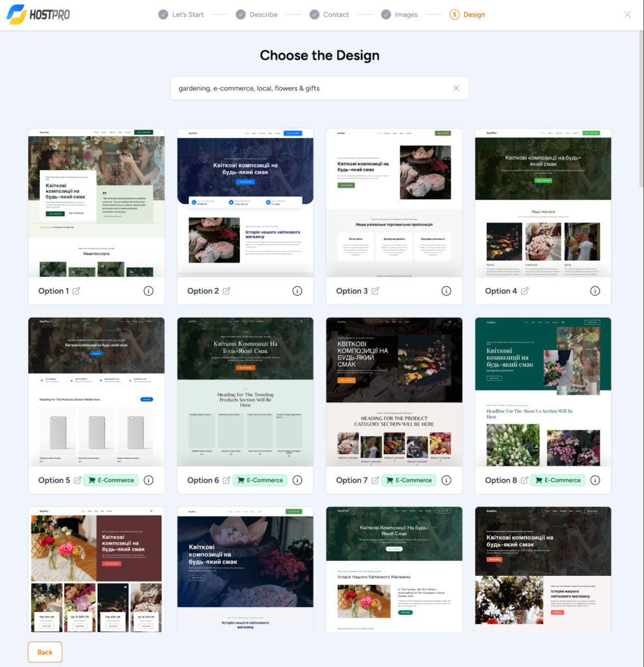Screen dimensions: 644x667
Task: Open Option 8 external preview icon
Action: click(x=525, y=480)
